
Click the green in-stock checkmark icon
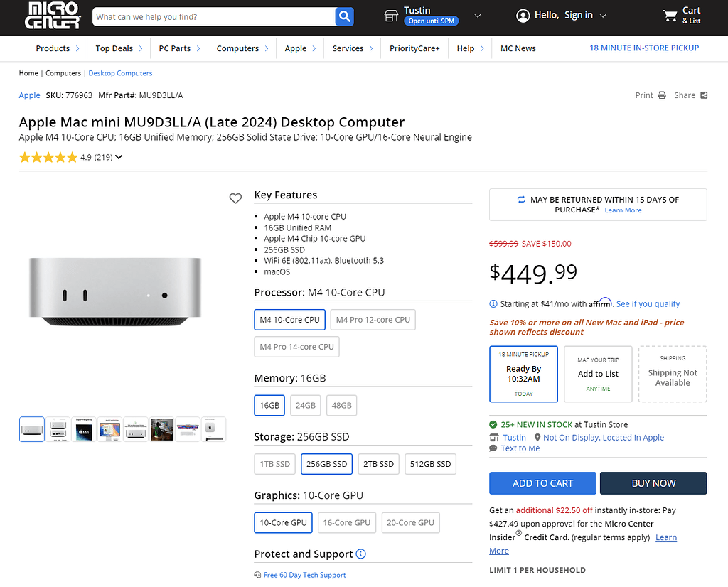[493, 424]
